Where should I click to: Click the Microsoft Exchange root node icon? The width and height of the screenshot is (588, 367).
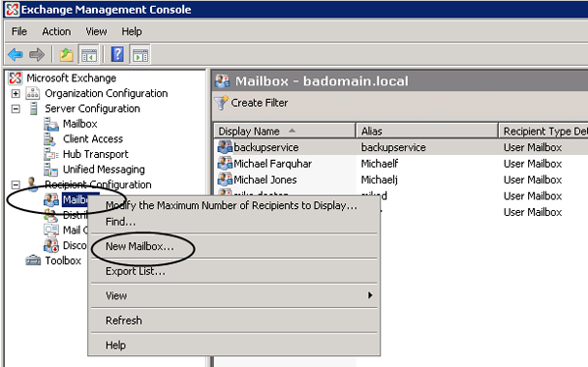click(x=16, y=79)
